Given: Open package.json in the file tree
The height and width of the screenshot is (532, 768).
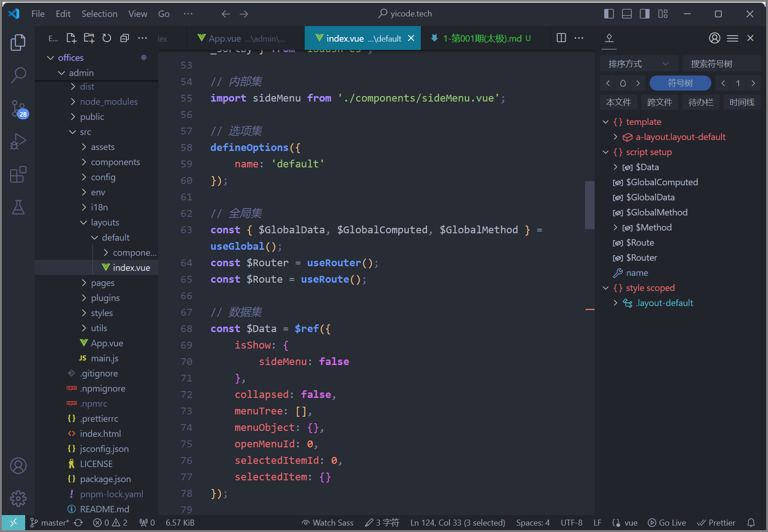Looking at the screenshot, I should tap(97, 479).
